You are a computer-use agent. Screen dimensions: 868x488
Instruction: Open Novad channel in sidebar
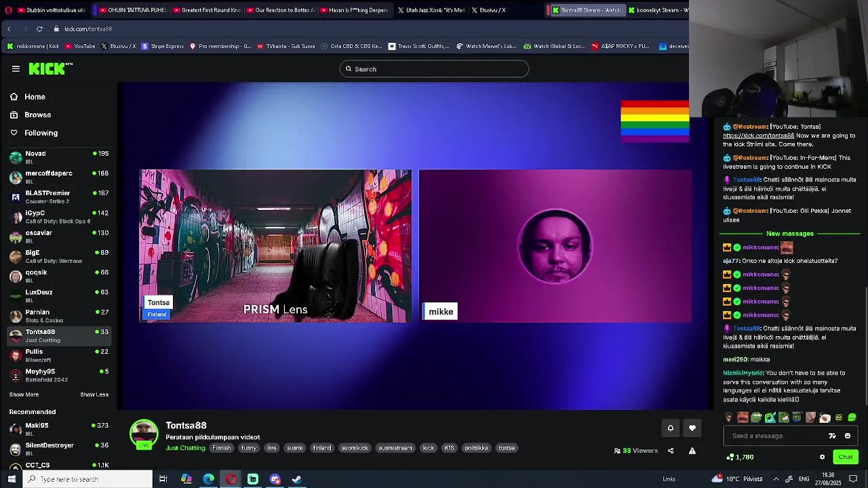[x=59, y=157]
